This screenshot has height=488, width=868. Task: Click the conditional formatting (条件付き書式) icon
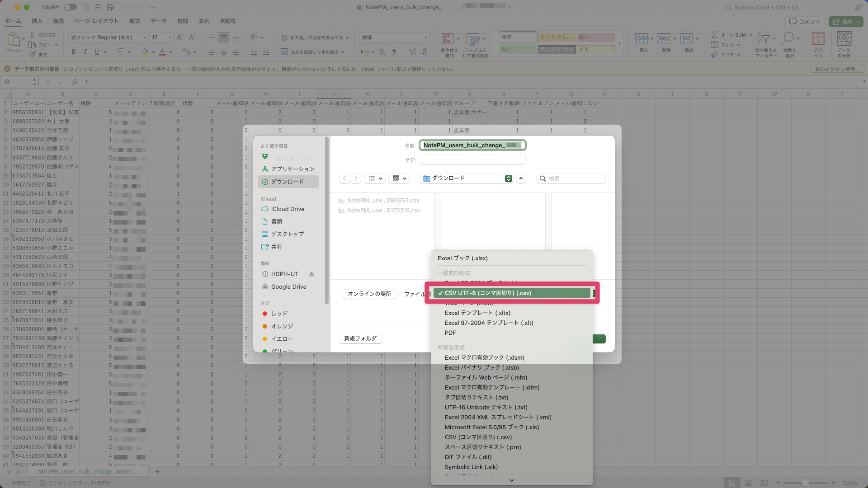447,39
